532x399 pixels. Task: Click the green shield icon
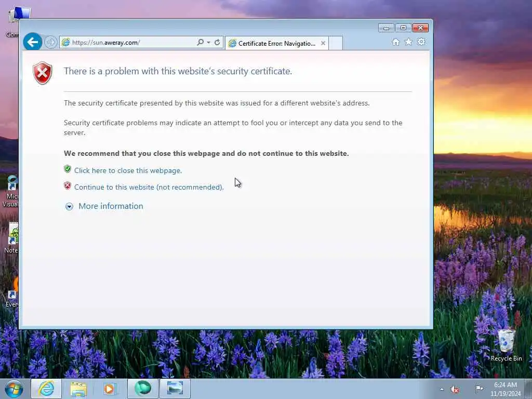click(x=68, y=169)
